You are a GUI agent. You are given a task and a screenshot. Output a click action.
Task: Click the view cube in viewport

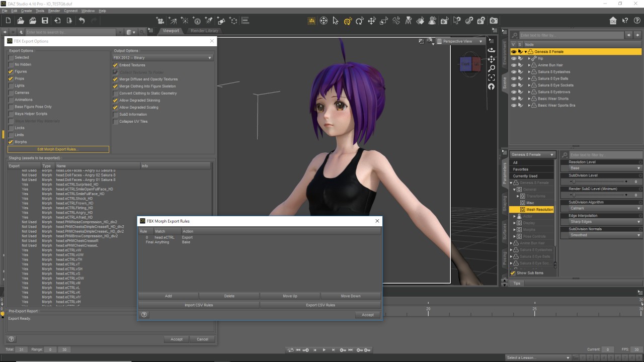[x=470, y=64]
